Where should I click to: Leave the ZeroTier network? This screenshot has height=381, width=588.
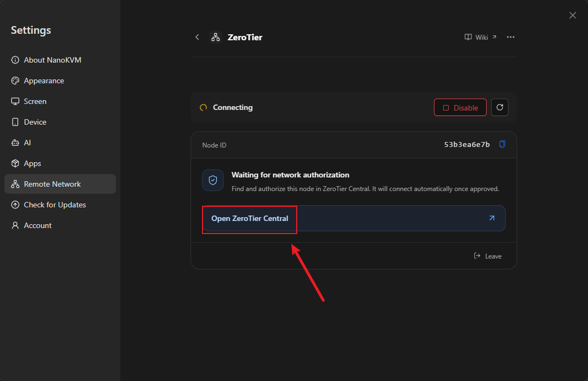(487, 256)
